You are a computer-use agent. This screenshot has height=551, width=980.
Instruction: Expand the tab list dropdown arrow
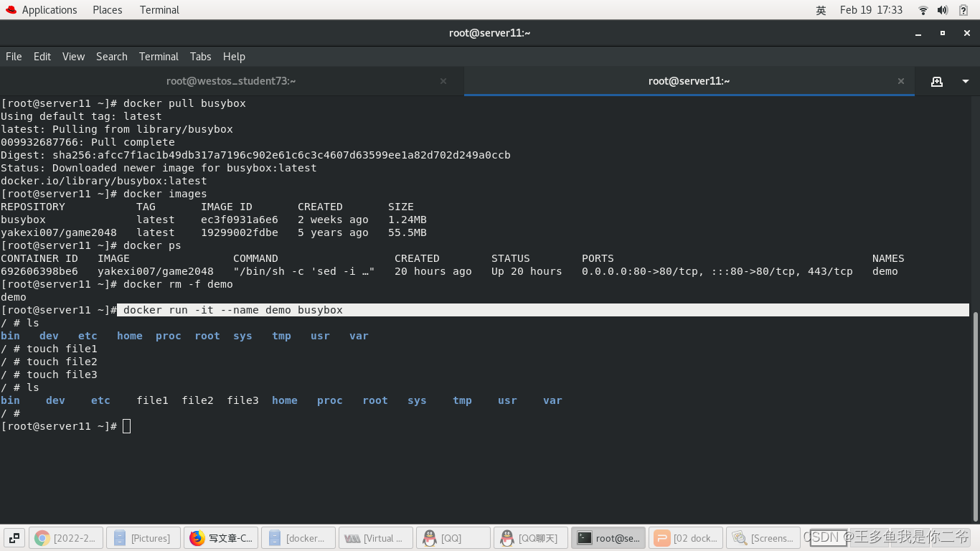[x=966, y=82]
